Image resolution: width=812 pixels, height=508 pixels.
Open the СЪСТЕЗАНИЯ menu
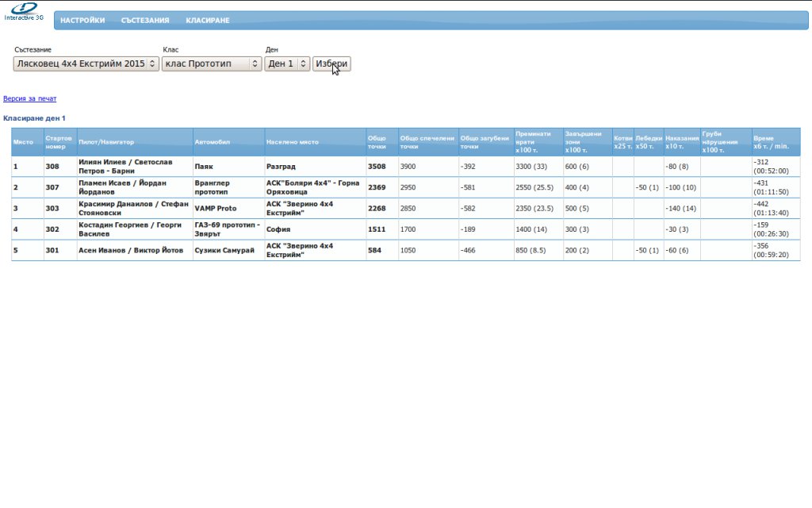145,21
